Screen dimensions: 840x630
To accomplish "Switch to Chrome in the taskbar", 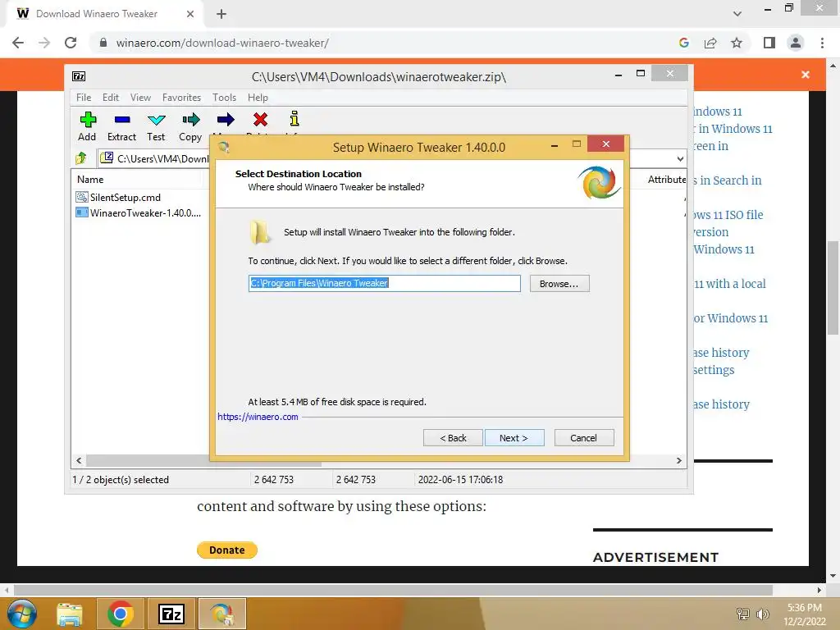I will (x=120, y=614).
